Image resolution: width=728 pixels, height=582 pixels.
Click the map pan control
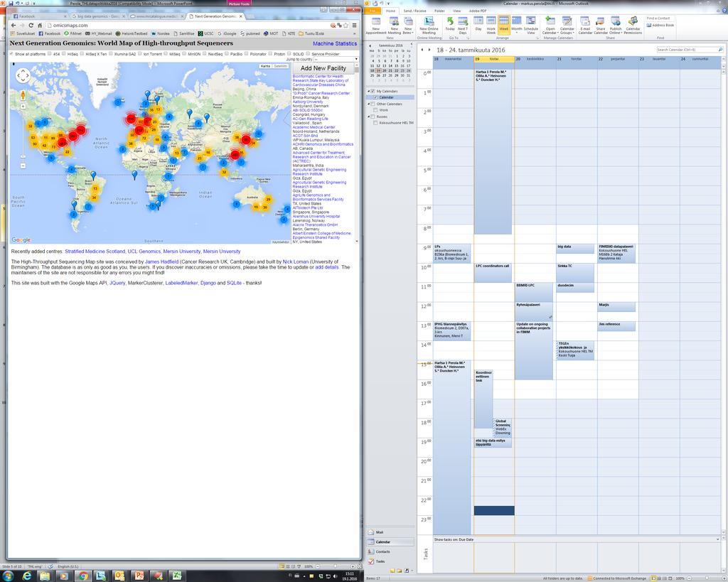click(23, 75)
